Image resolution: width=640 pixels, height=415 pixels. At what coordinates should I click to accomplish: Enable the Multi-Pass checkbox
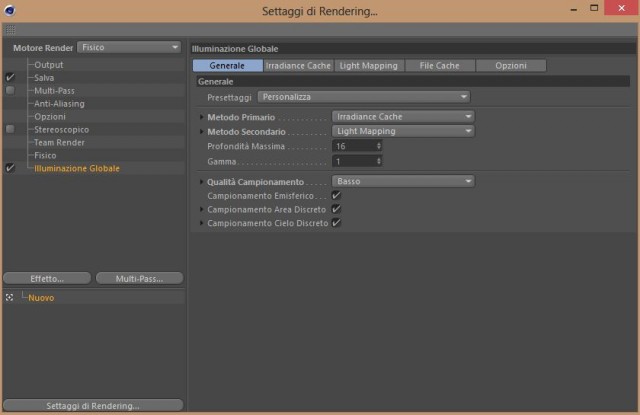(10, 90)
